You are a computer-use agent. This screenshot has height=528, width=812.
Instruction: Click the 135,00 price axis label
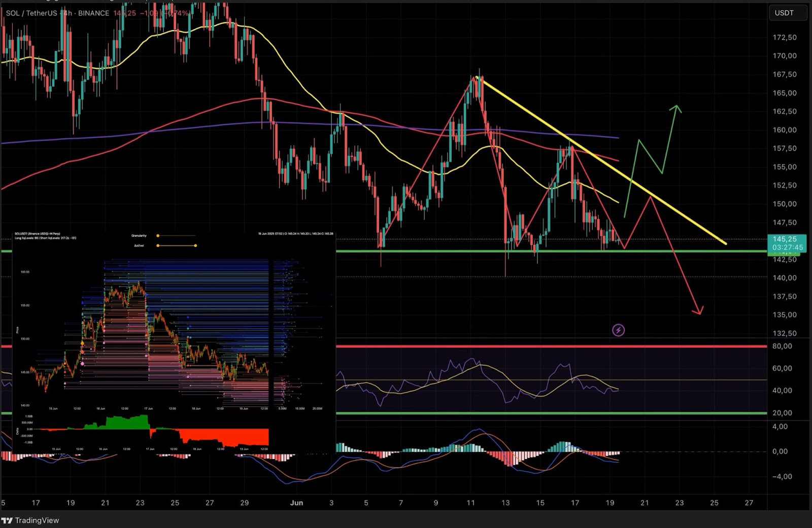[x=785, y=315]
